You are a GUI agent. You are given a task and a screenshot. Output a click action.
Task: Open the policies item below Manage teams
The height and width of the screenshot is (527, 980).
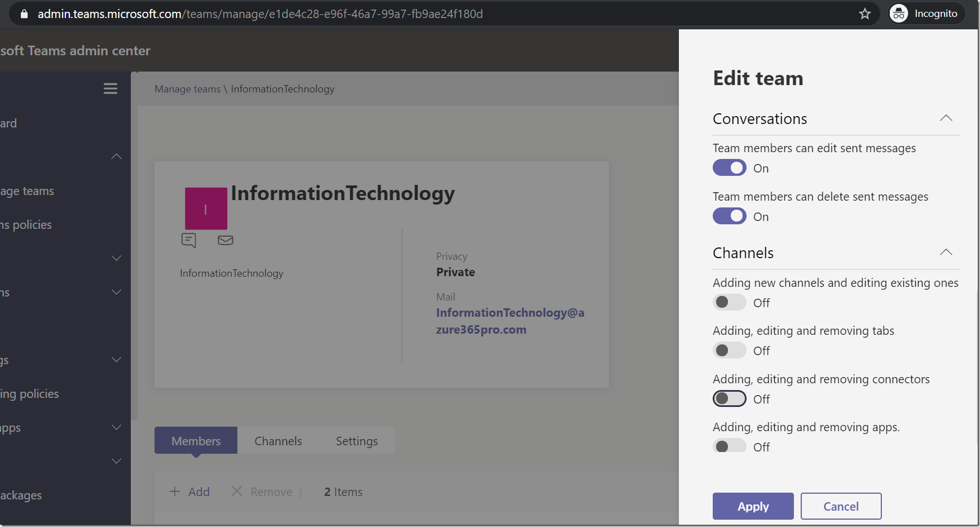coord(26,225)
